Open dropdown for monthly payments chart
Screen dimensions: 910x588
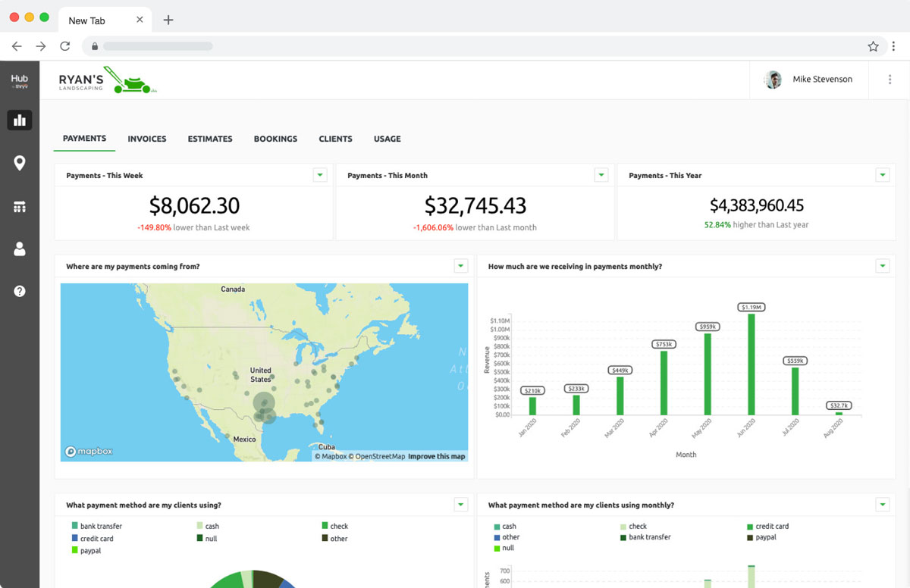click(883, 266)
